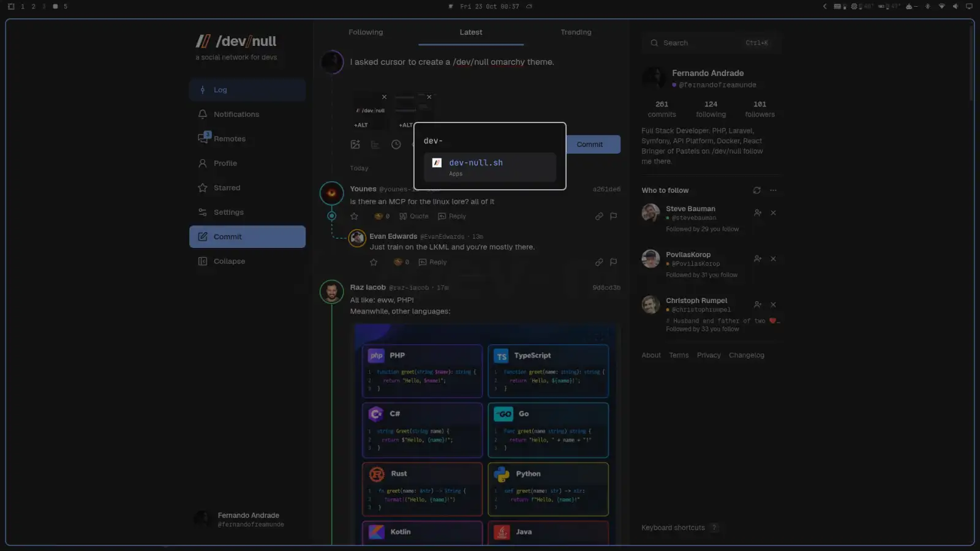The height and width of the screenshot is (551, 980).
Task: Open Notifications from the sidebar
Action: 247,114
